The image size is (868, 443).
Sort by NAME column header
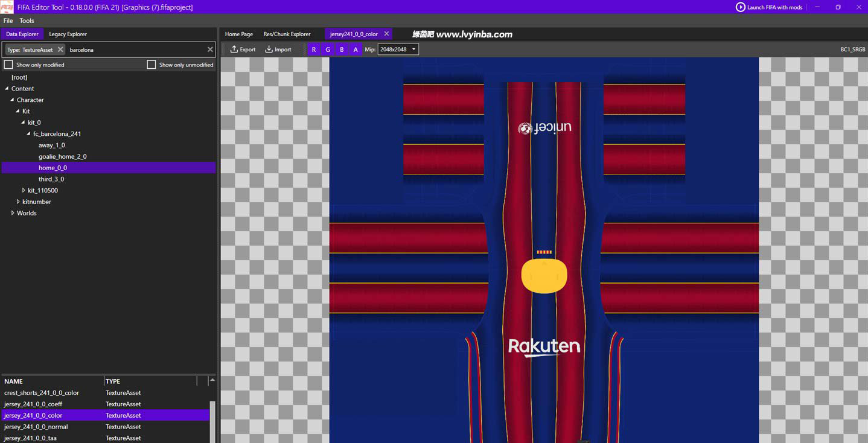53,381
